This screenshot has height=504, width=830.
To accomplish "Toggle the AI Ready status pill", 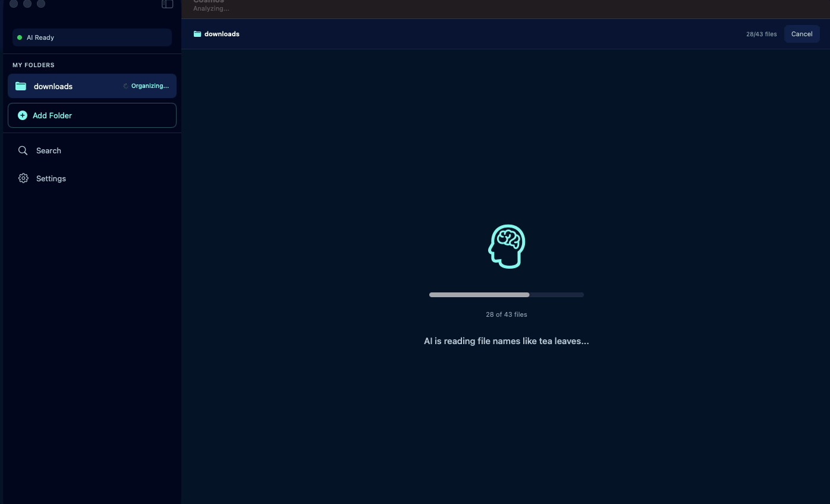I will pos(92,37).
